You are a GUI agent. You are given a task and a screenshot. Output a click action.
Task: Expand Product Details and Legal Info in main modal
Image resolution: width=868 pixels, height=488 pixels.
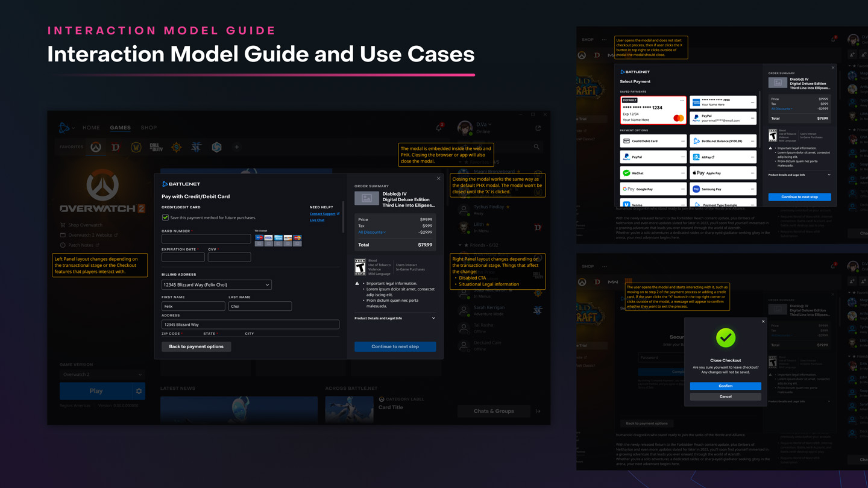[395, 318]
